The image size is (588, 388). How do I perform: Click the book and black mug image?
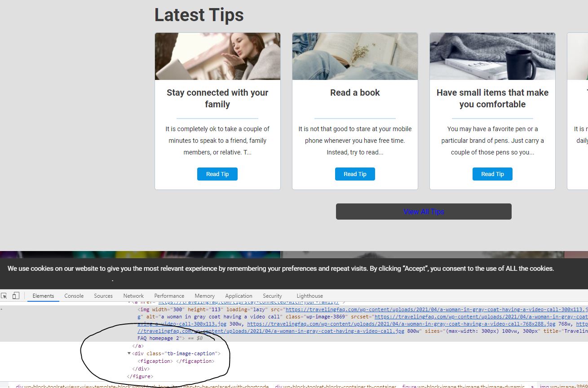492,56
